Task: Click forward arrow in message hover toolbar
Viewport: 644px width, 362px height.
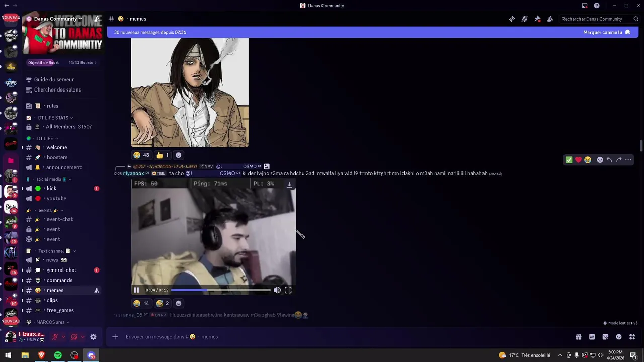Action: click(x=619, y=160)
